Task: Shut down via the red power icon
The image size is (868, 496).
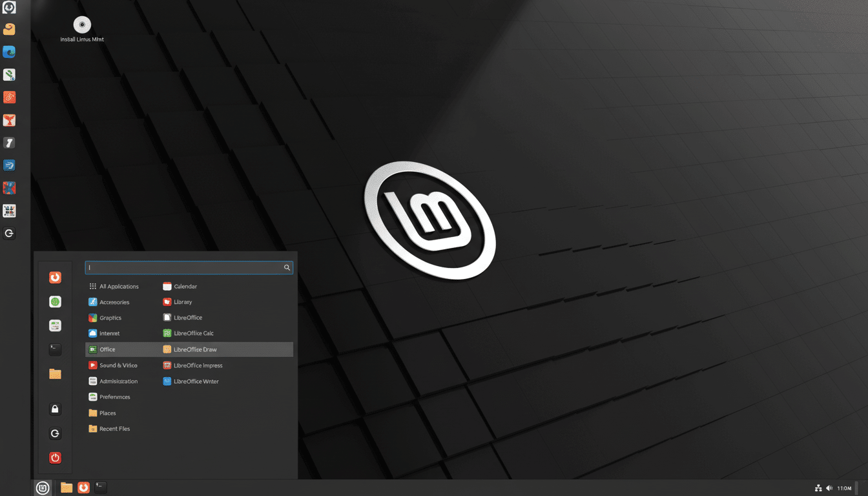Action: pos(55,457)
